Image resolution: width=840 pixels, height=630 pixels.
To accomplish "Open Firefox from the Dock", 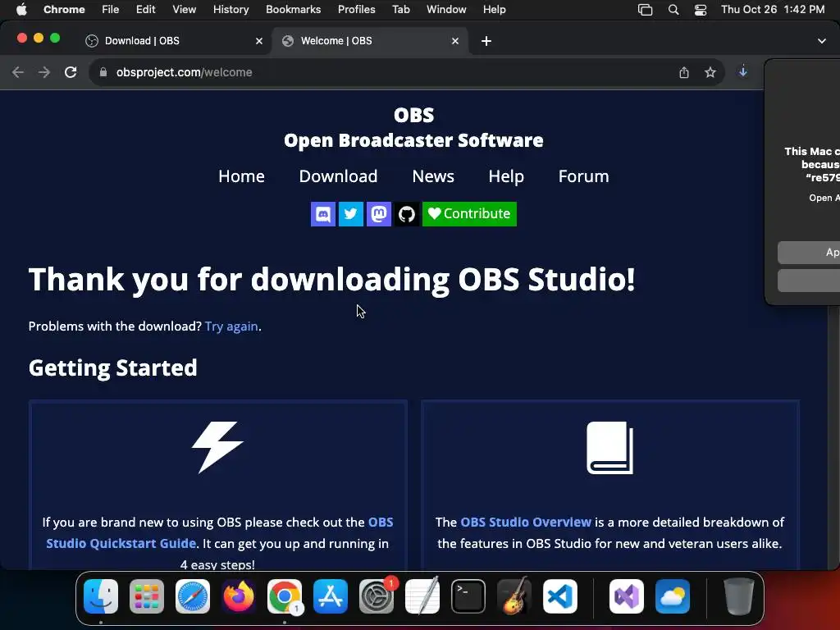I will click(239, 596).
